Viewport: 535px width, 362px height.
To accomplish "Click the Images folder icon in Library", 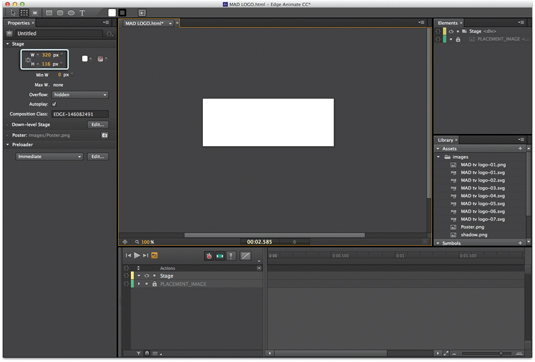I will (x=447, y=157).
